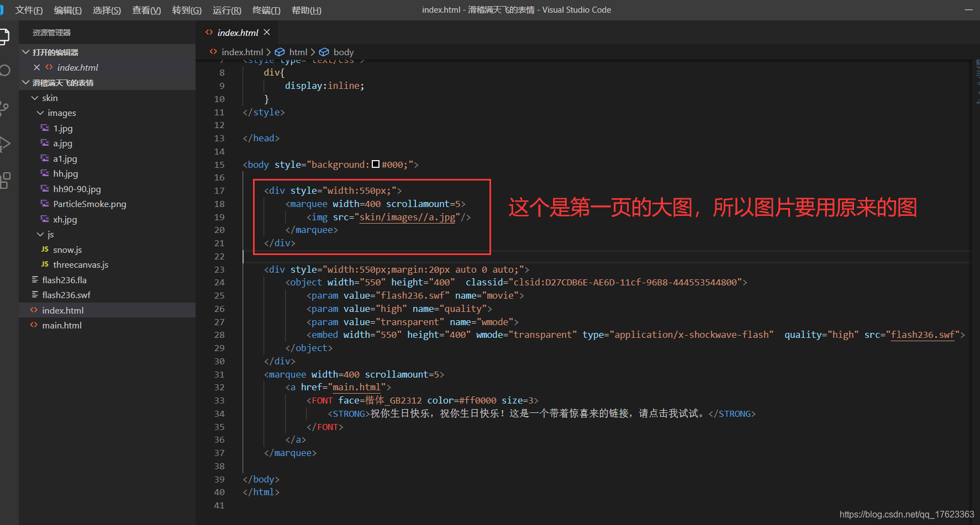The width and height of the screenshot is (980, 525).
Task: Click the index.html breadcrumb
Action: (x=243, y=52)
